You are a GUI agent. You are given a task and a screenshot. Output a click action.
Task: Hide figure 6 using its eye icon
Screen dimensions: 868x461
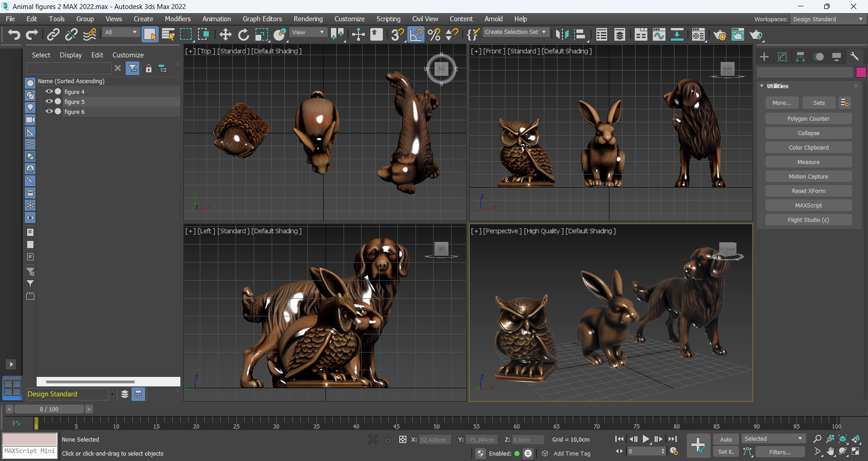(x=49, y=111)
